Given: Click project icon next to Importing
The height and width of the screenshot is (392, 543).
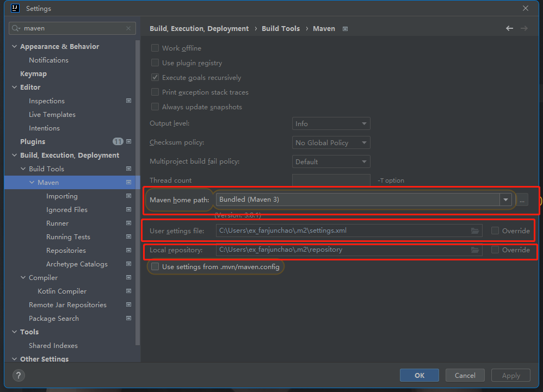Looking at the screenshot, I should pyautogui.click(x=129, y=196).
